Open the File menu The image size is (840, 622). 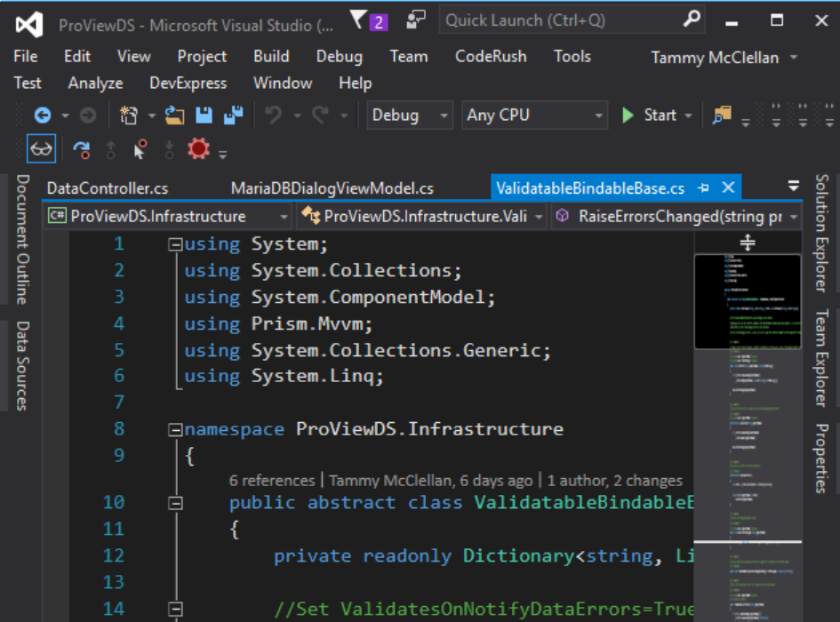point(26,56)
